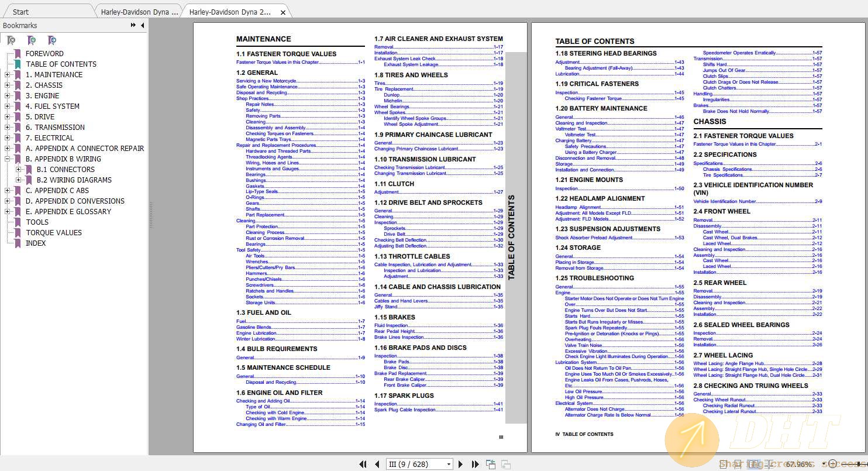Open the zoom percentage dropdown arrow
The image size is (868, 471).
tap(825, 464)
